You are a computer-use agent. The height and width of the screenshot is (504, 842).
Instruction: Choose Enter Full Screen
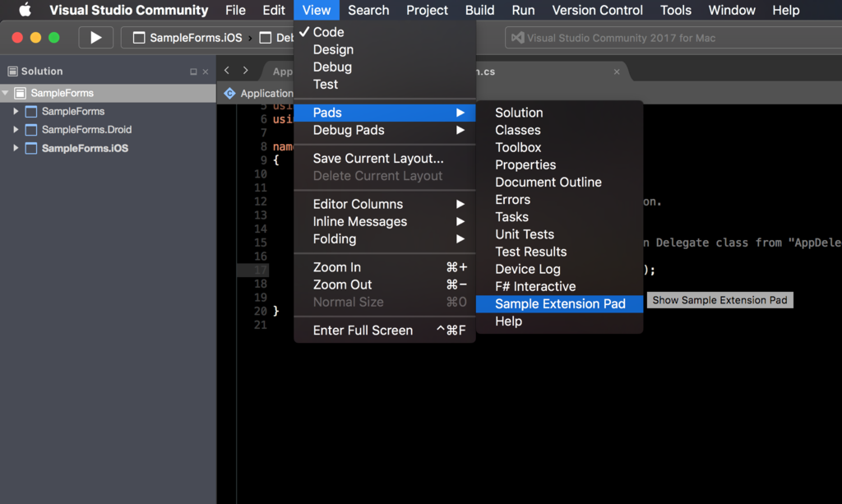[x=385, y=330]
